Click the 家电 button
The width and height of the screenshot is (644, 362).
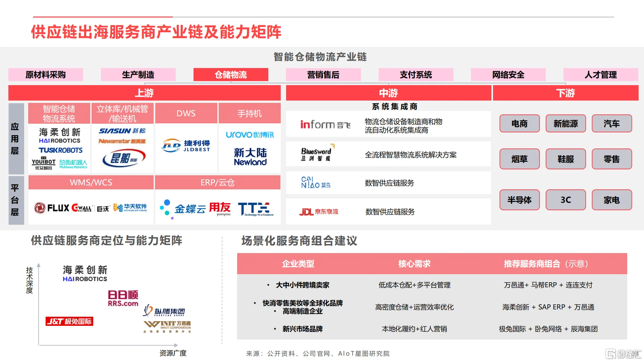tap(612, 200)
